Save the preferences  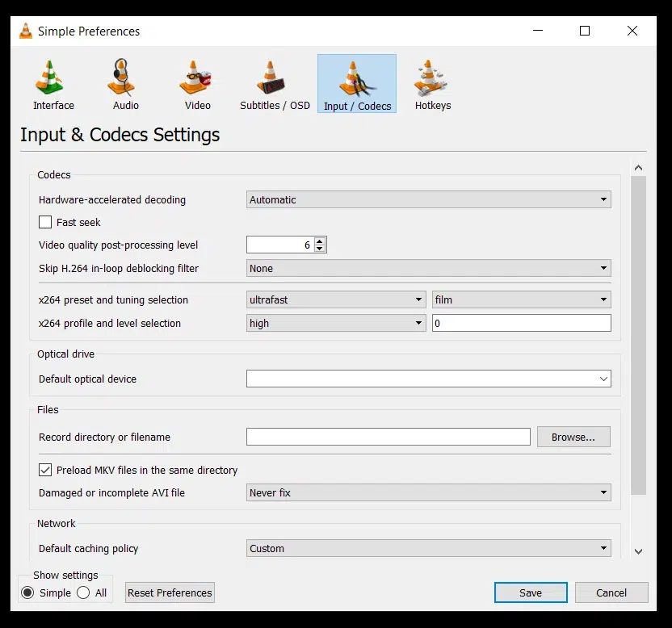[531, 592]
